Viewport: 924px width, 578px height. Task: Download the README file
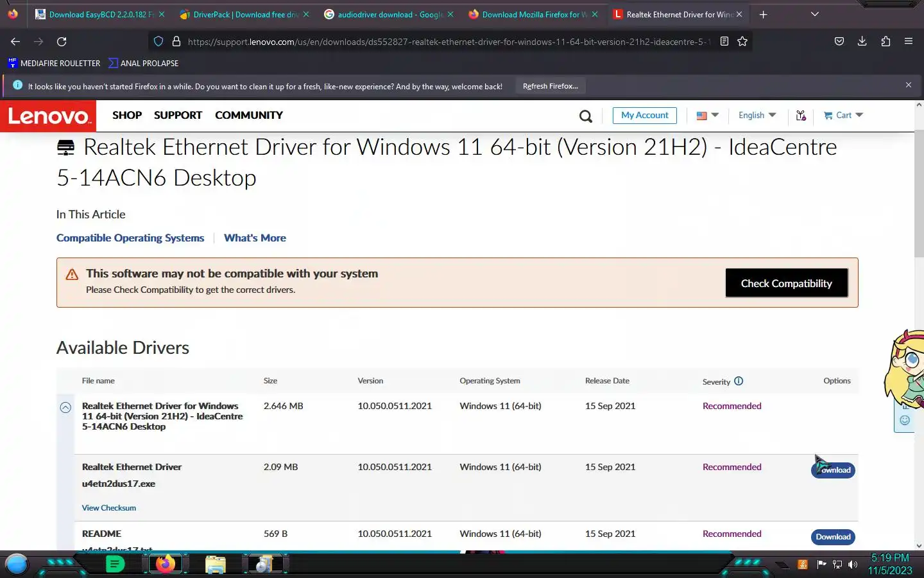(833, 537)
